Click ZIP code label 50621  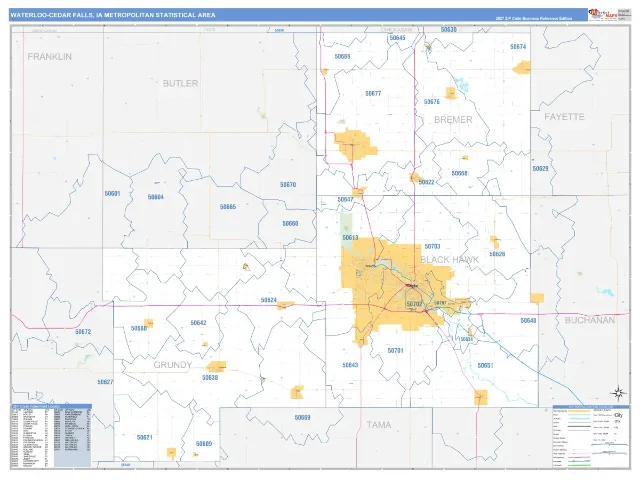tap(144, 438)
